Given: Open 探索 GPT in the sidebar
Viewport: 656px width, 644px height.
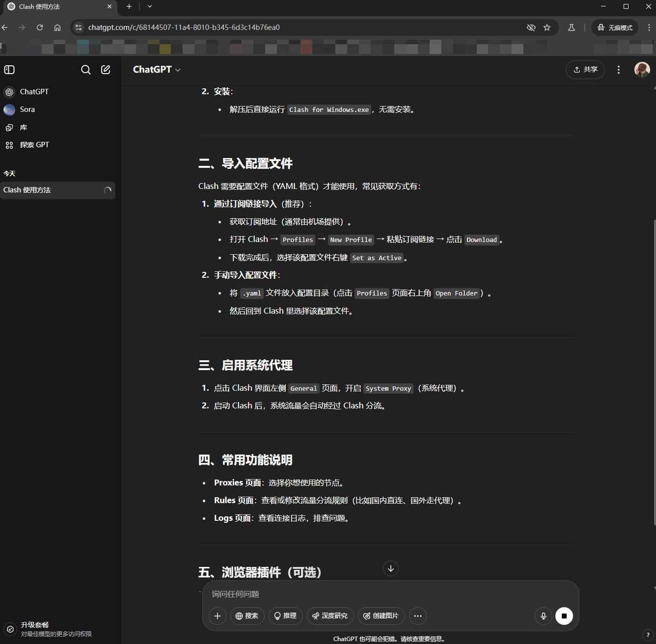Looking at the screenshot, I should point(58,145).
